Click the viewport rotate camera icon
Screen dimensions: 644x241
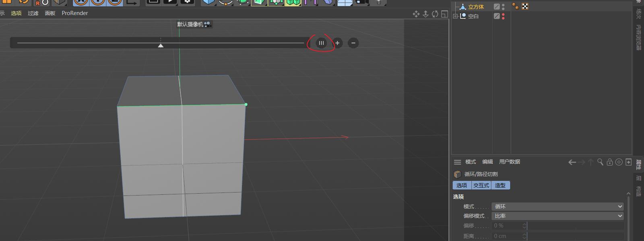click(x=435, y=14)
